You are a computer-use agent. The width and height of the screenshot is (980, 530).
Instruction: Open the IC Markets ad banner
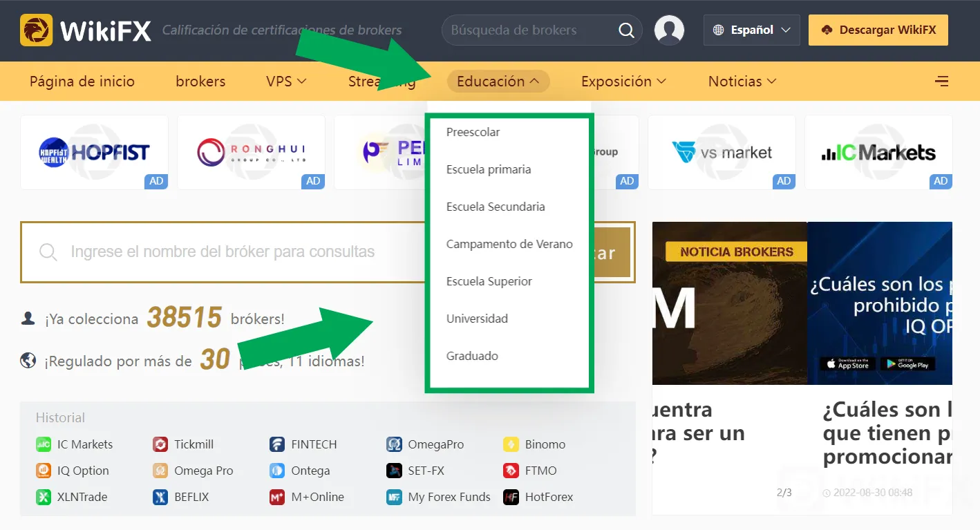point(878,152)
